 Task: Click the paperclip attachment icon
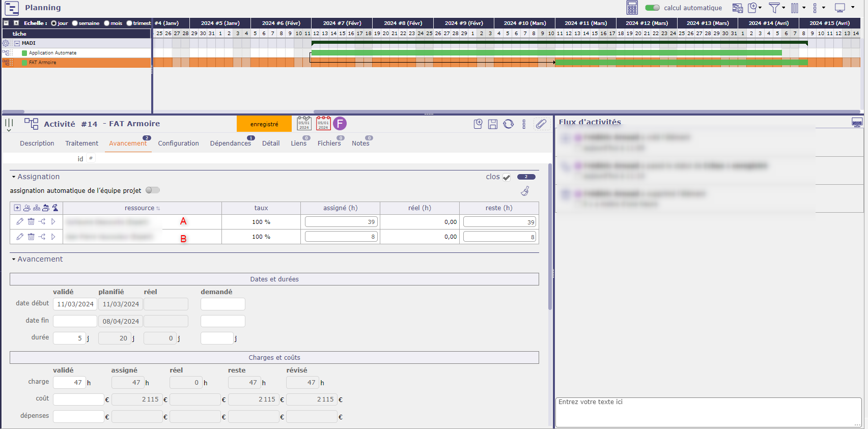541,124
